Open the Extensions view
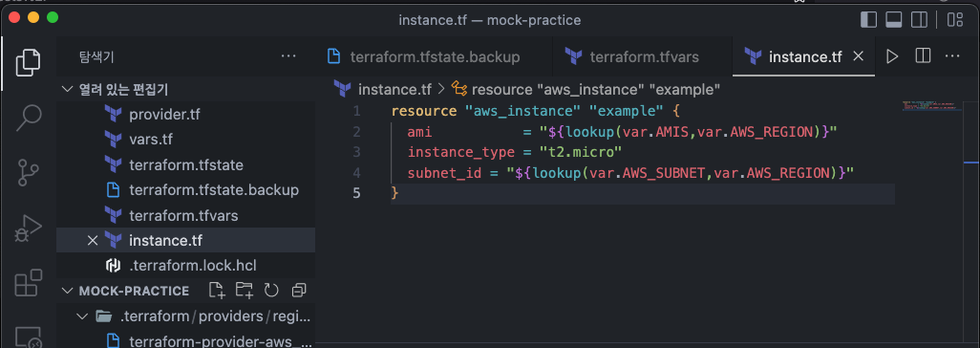 [x=28, y=283]
